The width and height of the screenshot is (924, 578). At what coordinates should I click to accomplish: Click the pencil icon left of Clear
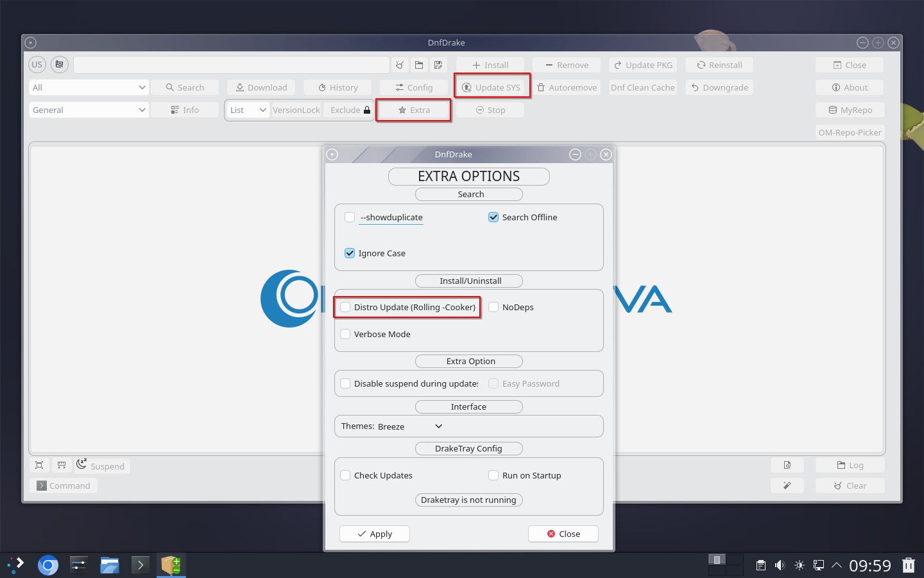787,486
